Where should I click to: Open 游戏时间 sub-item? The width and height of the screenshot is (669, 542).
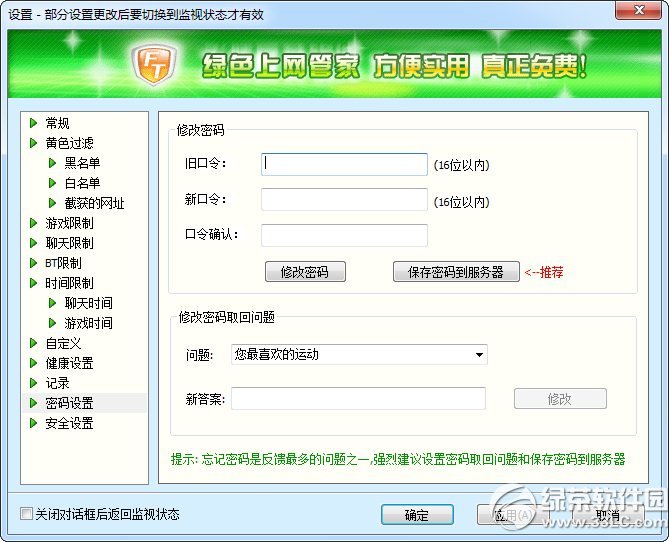coord(88,323)
